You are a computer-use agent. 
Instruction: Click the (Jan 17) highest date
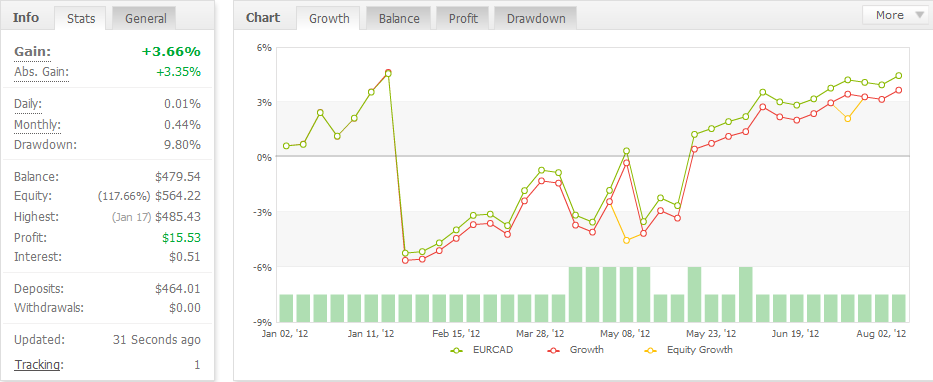pos(132,217)
